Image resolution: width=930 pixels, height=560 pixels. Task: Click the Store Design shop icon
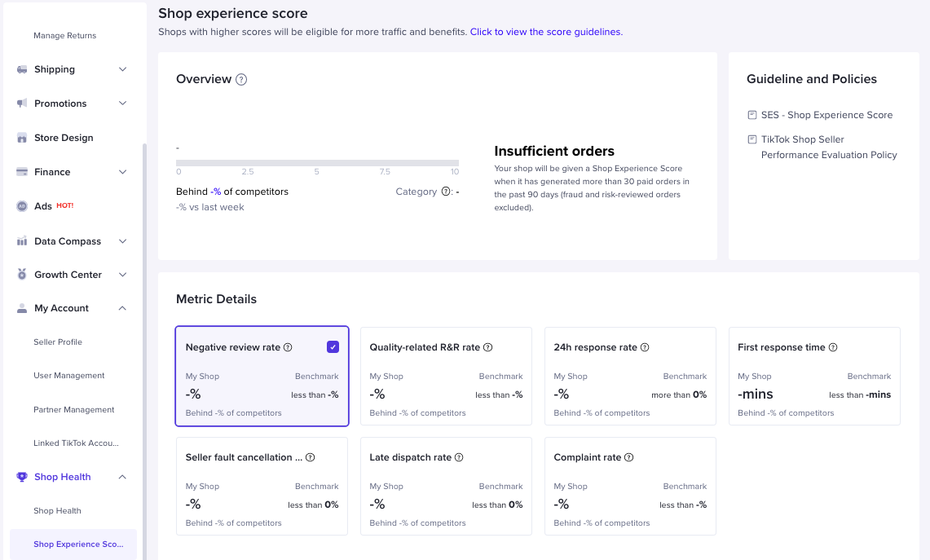pyautogui.click(x=22, y=138)
